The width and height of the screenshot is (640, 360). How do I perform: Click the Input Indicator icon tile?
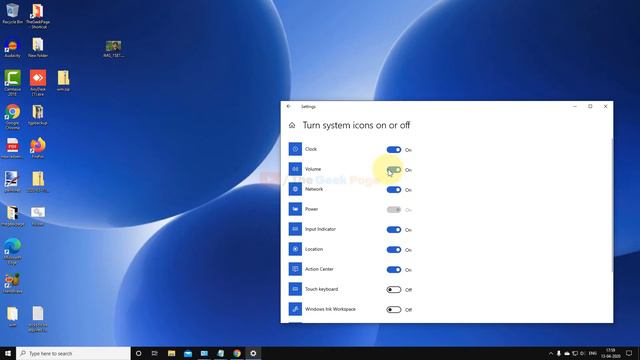click(x=295, y=229)
